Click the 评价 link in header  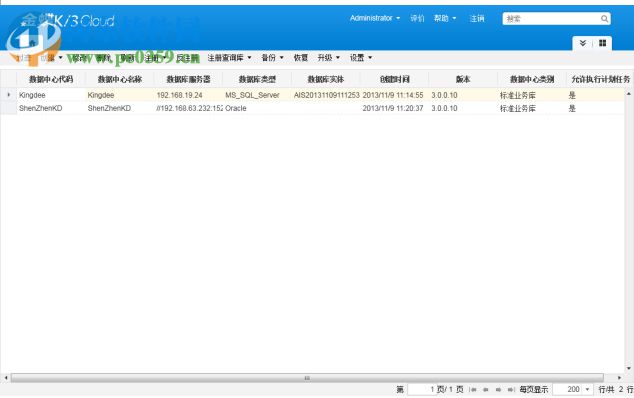pos(417,18)
